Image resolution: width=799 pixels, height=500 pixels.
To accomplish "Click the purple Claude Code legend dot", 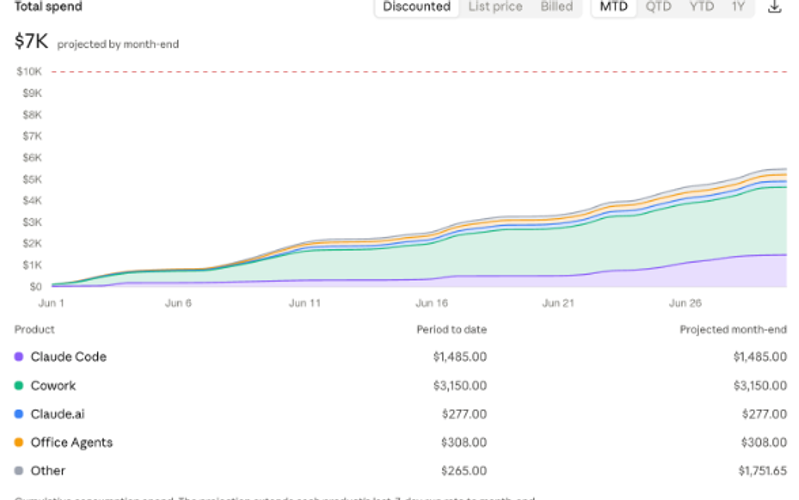I will pyautogui.click(x=19, y=357).
